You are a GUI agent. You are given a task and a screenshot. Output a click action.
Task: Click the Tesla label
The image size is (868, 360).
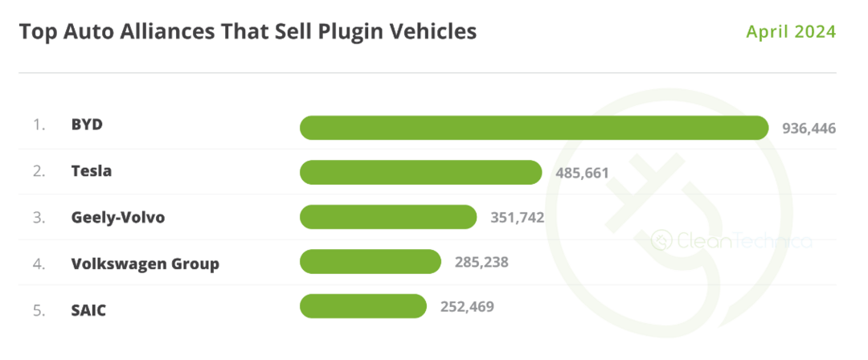pyautogui.click(x=92, y=171)
